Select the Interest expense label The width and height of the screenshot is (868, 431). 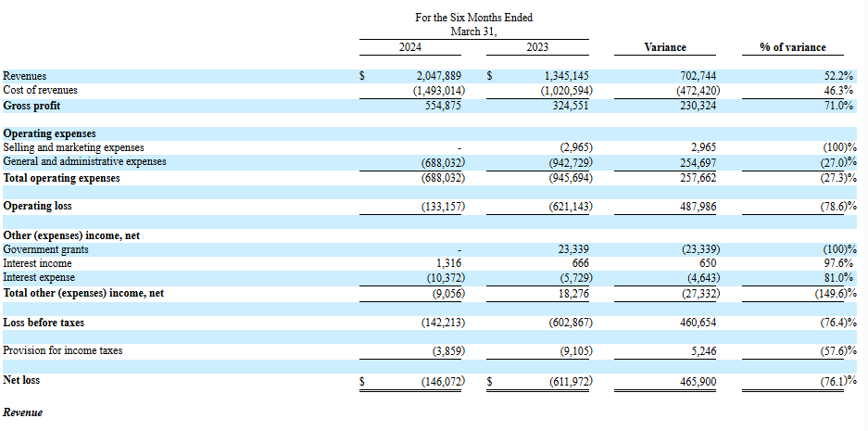(x=39, y=277)
